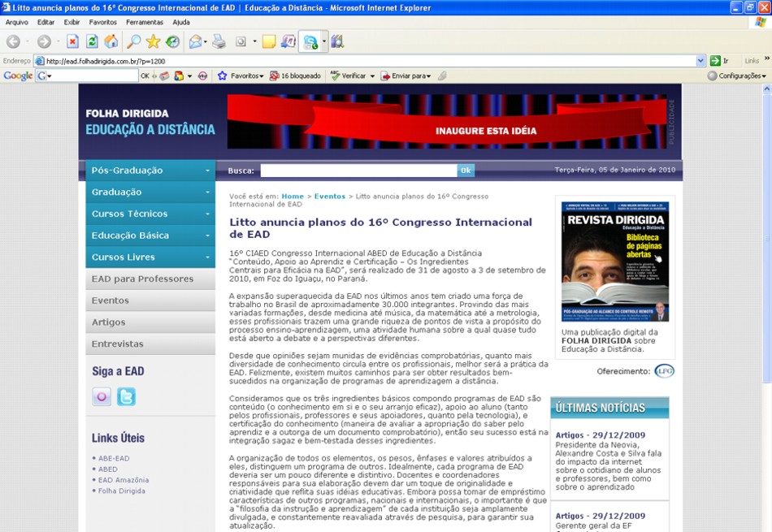The image size is (772, 532).
Task: Open Favorites with the yellow star icon
Action: tap(153, 42)
